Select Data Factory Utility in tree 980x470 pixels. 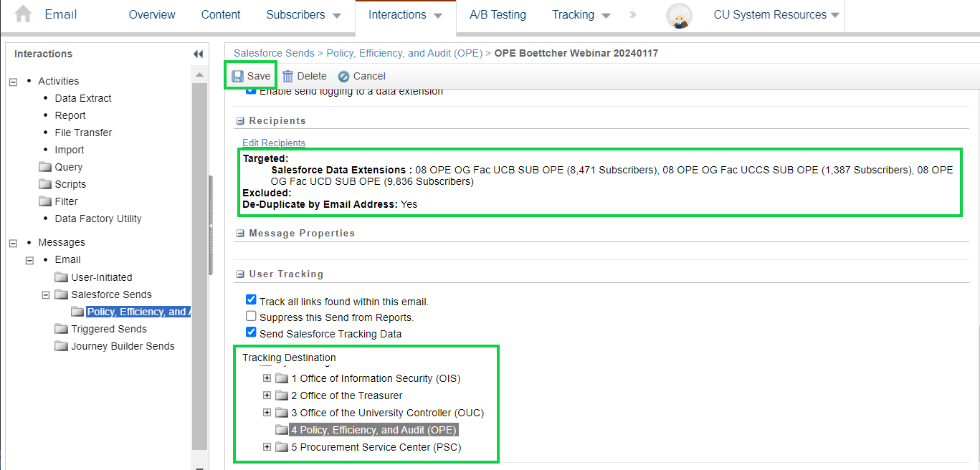coord(98,219)
